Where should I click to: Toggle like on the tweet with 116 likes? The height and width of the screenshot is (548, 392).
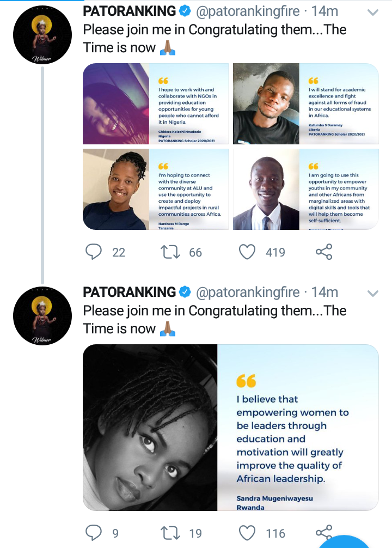click(249, 533)
